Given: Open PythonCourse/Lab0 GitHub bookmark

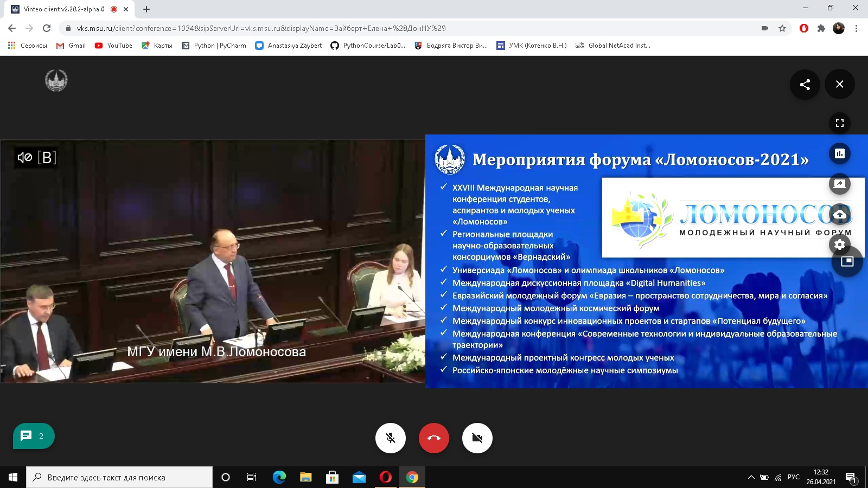Looking at the screenshot, I should 368,46.
